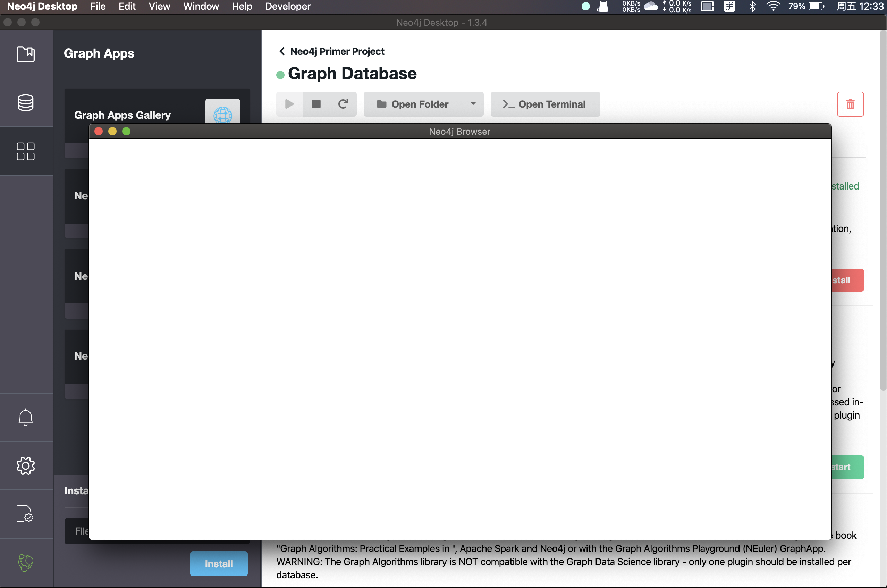
Task: Open the Projects sidebar icon
Action: pyautogui.click(x=25, y=54)
